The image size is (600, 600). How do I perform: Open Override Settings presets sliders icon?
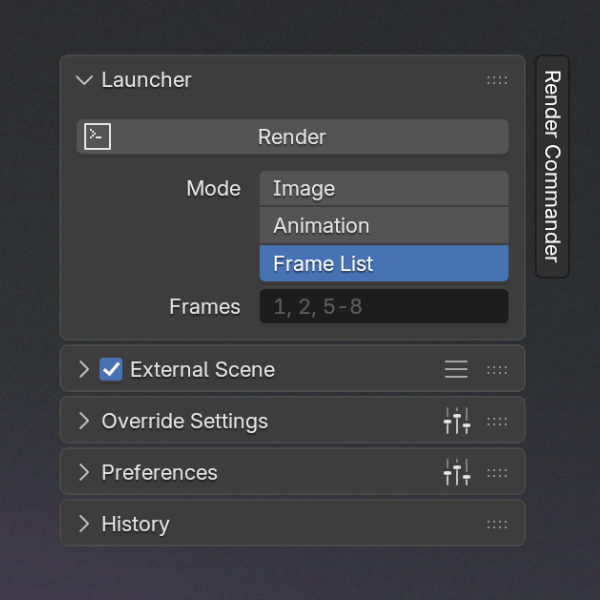(x=456, y=421)
